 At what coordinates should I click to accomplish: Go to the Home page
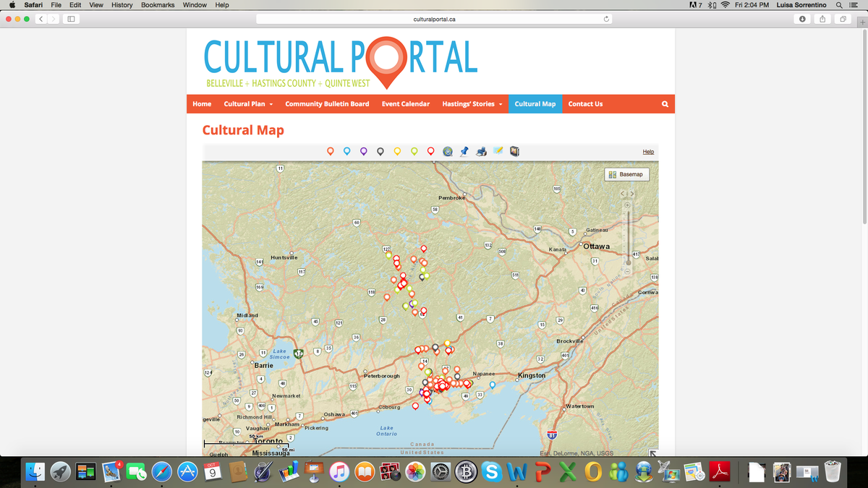coord(202,104)
